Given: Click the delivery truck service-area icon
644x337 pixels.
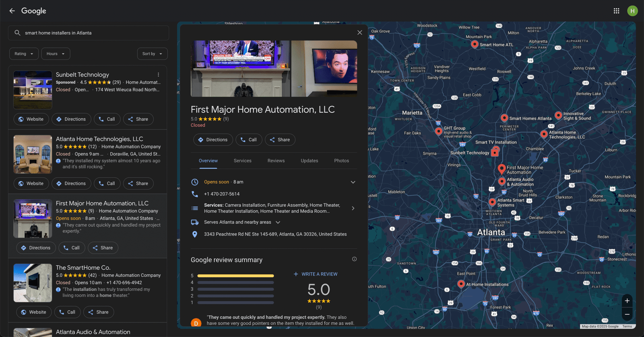Looking at the screenshot, I should click(x=195, y=222).
